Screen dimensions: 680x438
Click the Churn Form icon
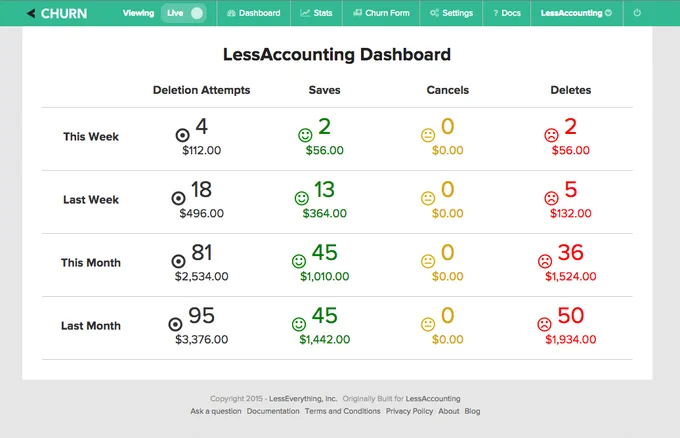tap(357, 13)
